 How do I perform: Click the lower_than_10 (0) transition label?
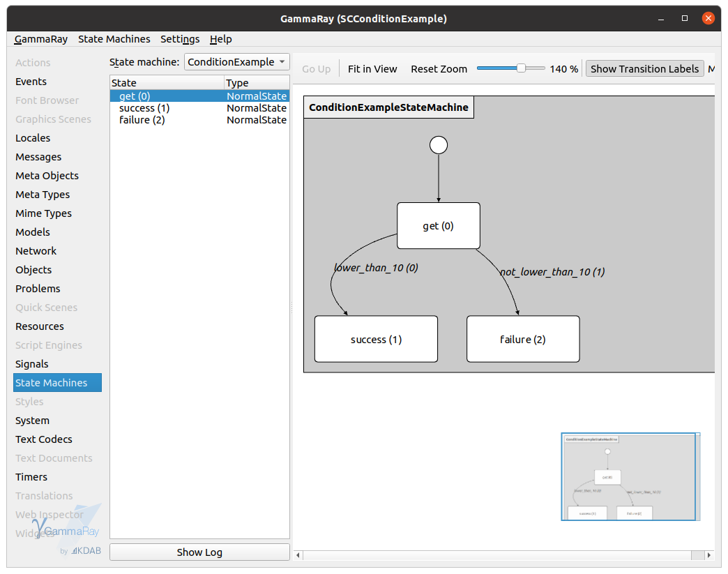pos(376,268)
